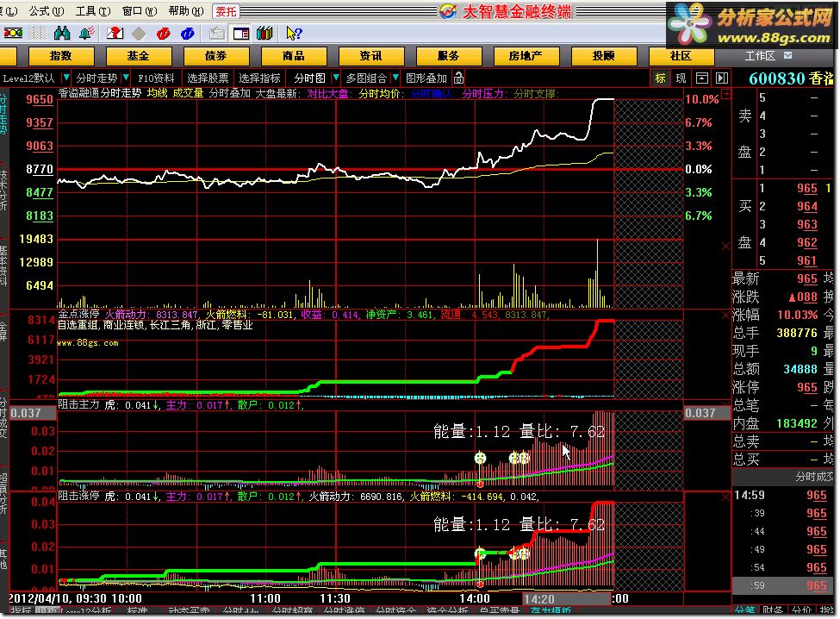Click the traffic light indicator icon
The width and height of the screenshot is (840, 619).
click(13, 34)
